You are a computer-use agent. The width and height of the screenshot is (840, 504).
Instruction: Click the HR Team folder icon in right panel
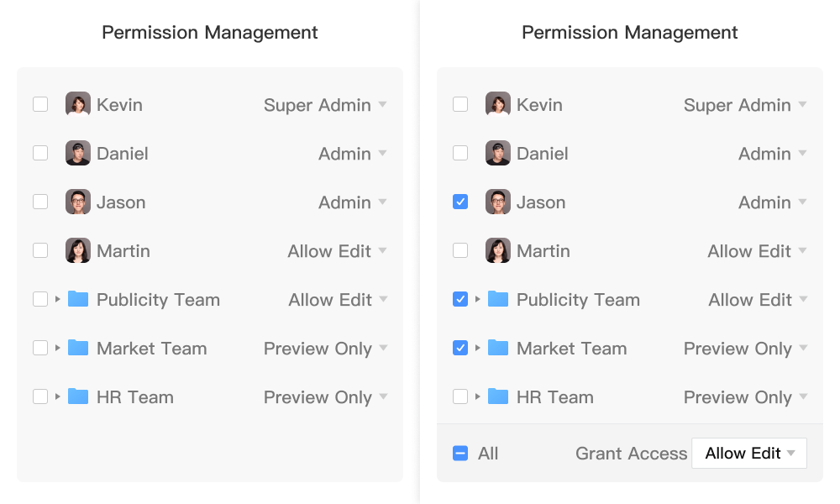pos(498,396)
